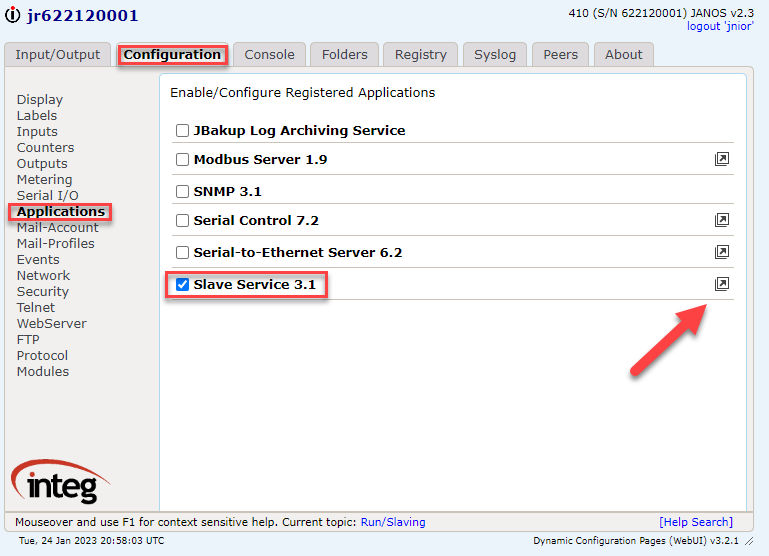Toggle the SNMP 3.1 checkbox
The image size is (769, 556).
[182, 191]
